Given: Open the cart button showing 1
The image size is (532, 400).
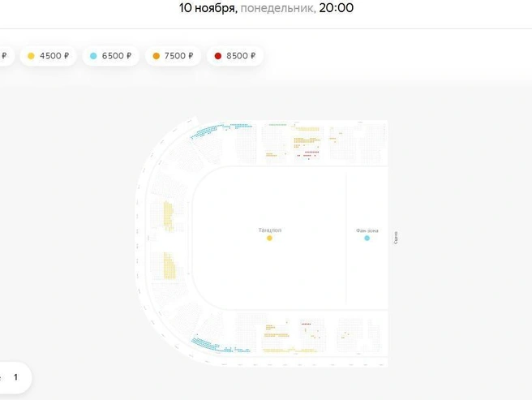Looking at the screenshot, I should (x=14, y=377).
